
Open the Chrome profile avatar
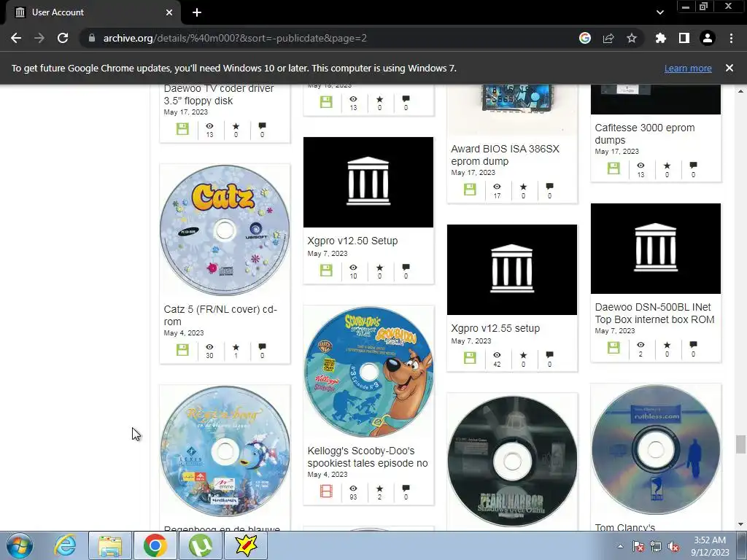708,38
